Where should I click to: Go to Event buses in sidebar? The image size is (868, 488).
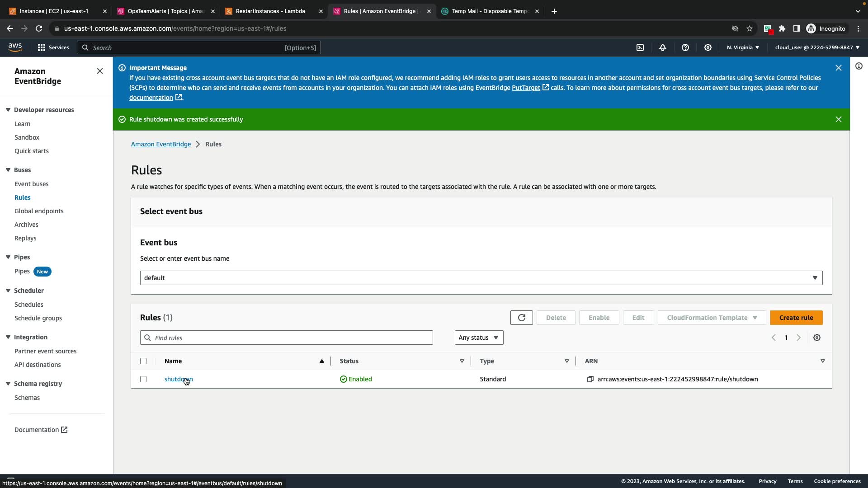click(x=31, y=184)
